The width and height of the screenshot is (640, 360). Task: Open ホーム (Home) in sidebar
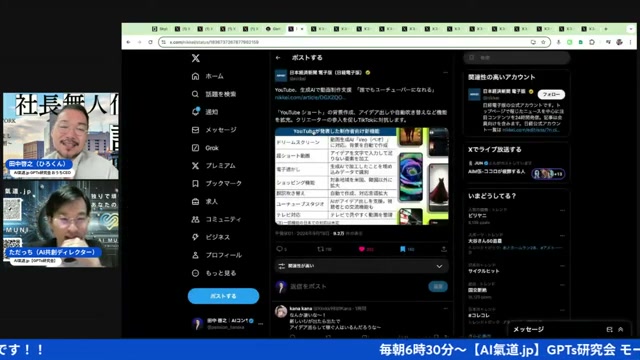click(209, 76)
